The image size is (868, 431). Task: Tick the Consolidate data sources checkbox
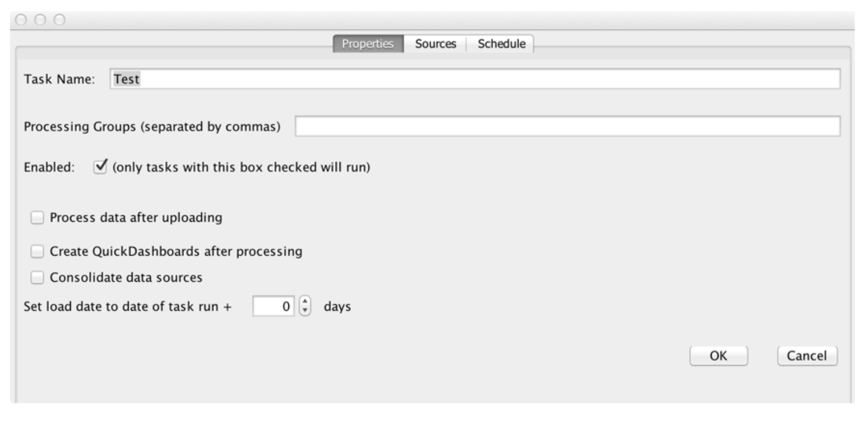[37, 277]
